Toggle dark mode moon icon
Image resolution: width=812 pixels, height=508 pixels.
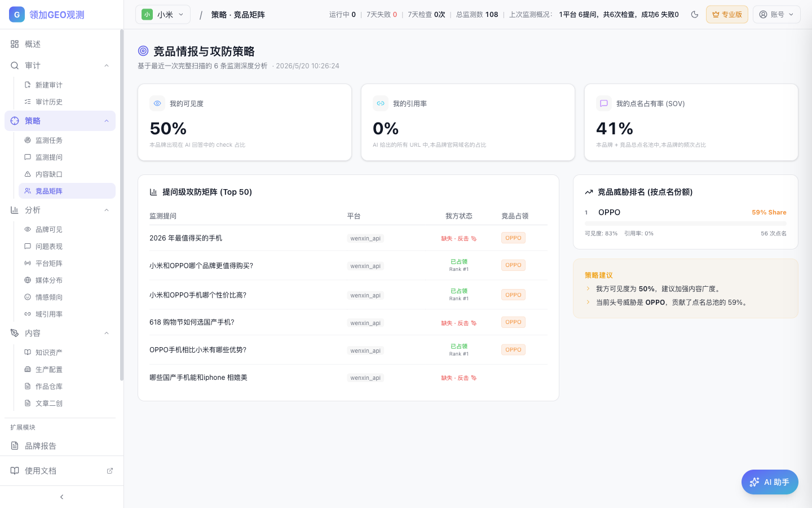pos(695,15)
